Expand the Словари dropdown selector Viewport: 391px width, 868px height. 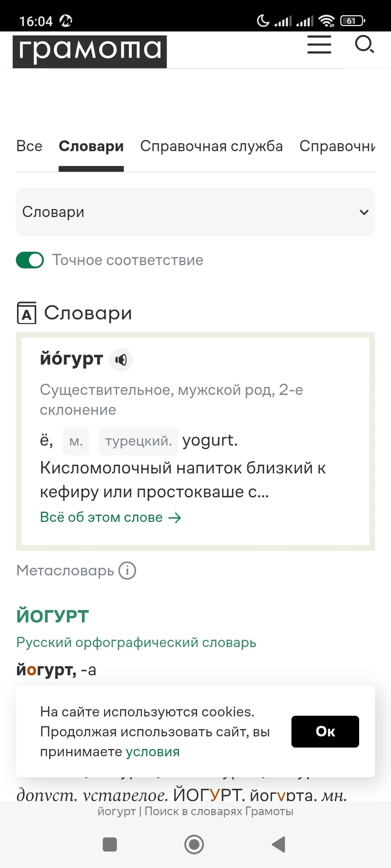tap(195, 212)
